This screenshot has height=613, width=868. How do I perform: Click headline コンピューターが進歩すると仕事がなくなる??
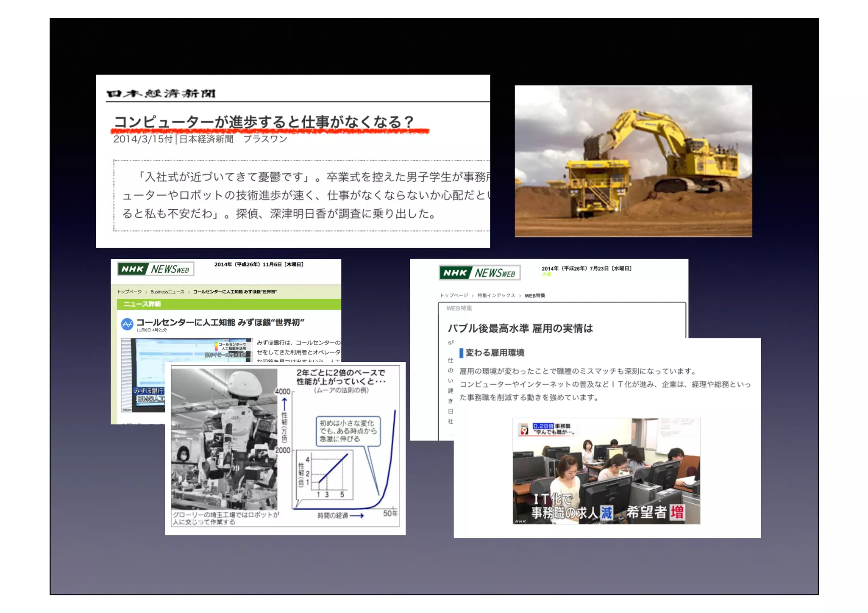pyautogui.click(x=264, y=122)
